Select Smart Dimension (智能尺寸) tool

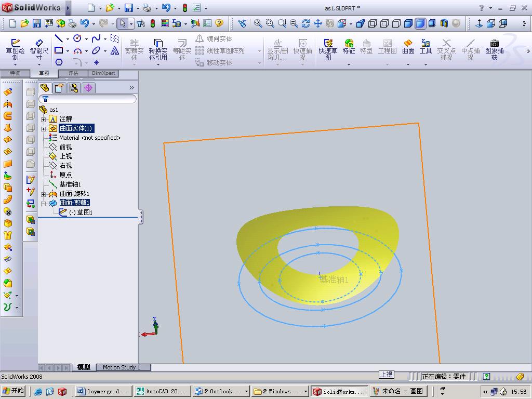(39, 49)
